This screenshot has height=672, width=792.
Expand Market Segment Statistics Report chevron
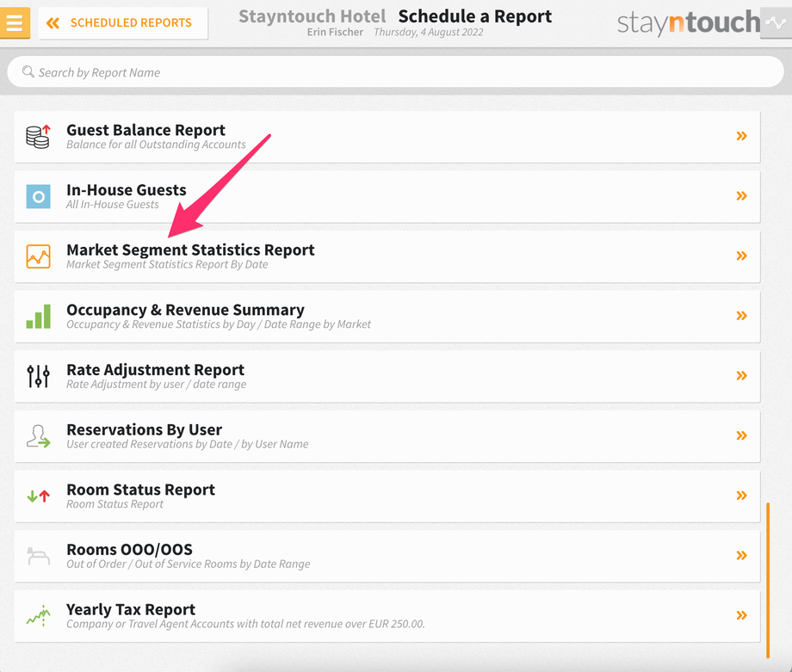click(741, 256)
